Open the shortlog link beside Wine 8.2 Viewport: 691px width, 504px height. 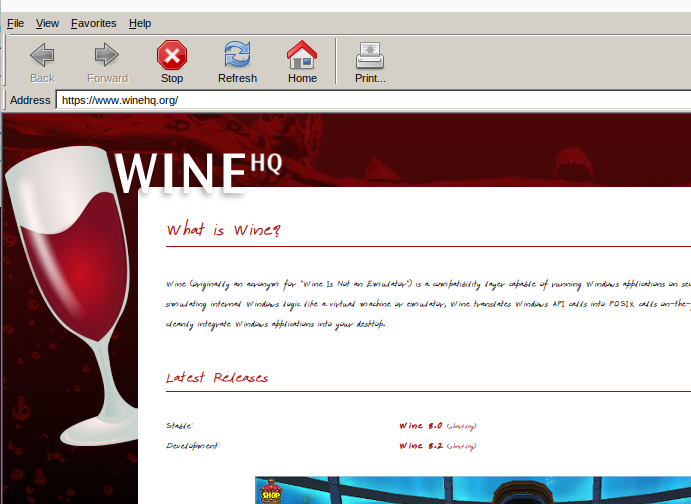point(461,446)
